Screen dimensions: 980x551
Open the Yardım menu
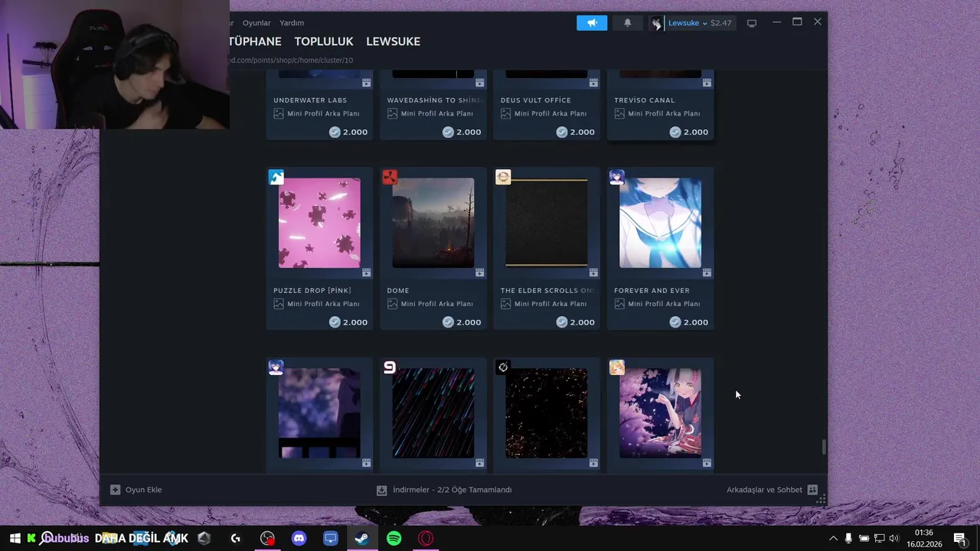pyautogui.click(x=292, y=23)
